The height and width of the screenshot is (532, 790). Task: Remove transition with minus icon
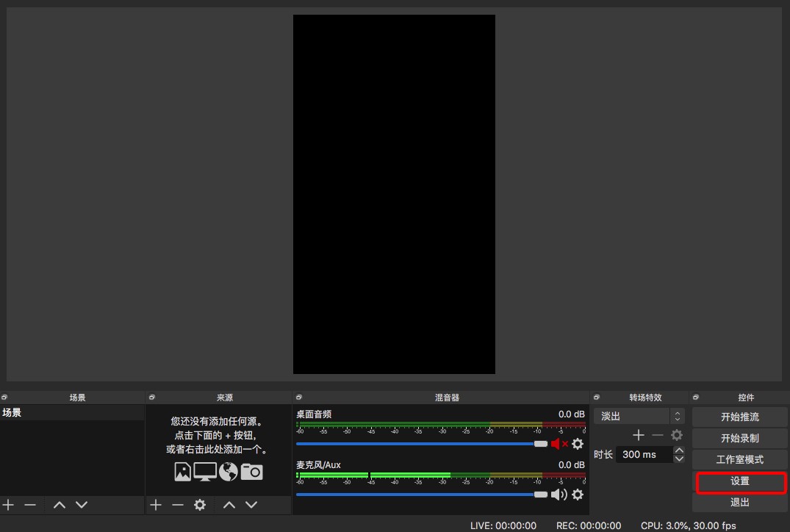tap(658, 435)
